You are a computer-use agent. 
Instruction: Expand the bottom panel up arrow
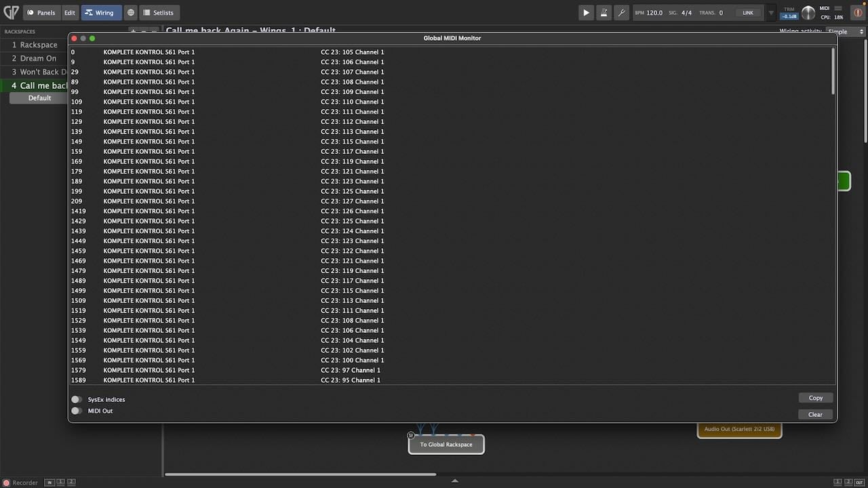[x=454, y=481]
